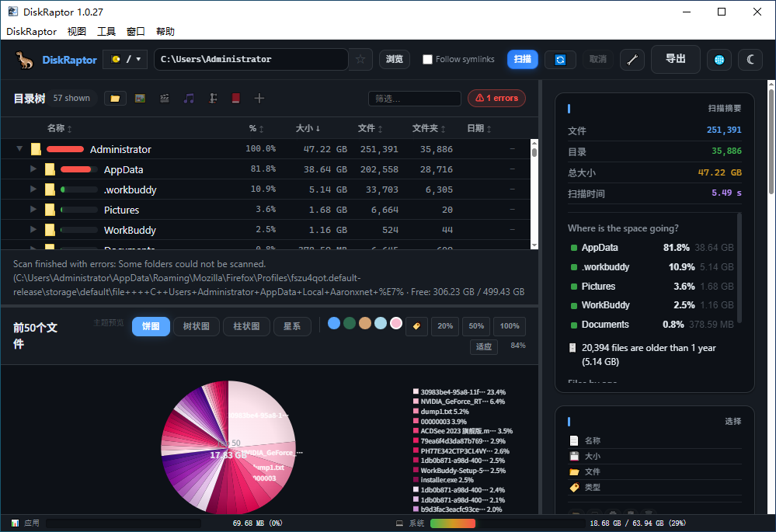
Task: Expand the Pictures folder row
Action: (33, 210)
